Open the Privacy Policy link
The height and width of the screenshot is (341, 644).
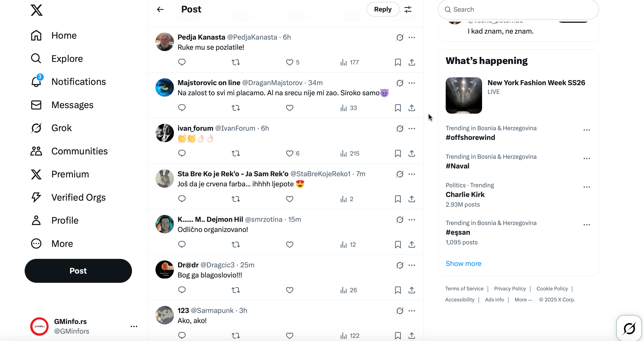coord(509,289)
